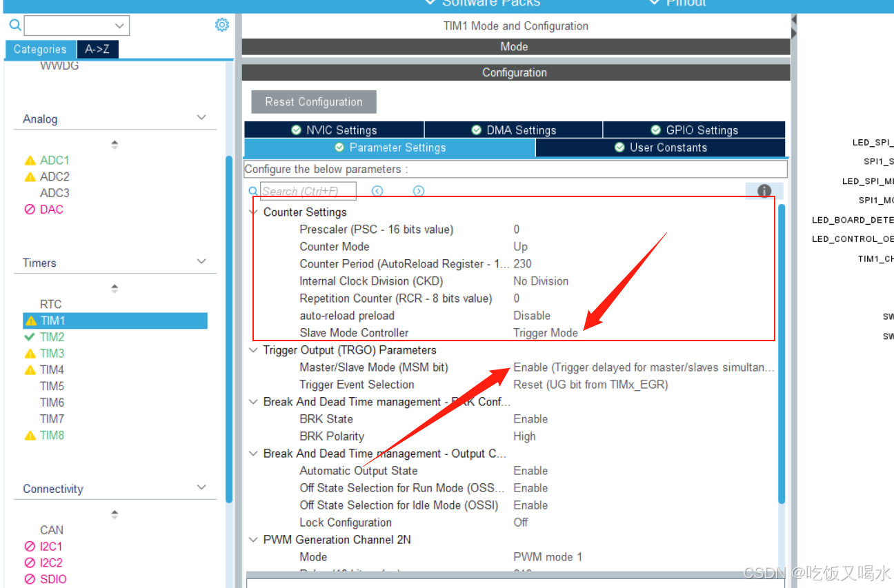Click the Configuration section header bar
The image size is (894, 588).
pyautogui.click(x=516, y=72)
